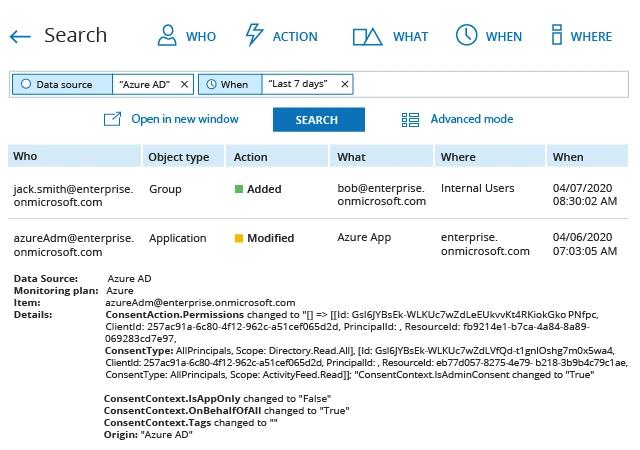Screen dimensions: 640x450
Task: Click the ACTION lightning bolt icon
Action: pos(254,34)
